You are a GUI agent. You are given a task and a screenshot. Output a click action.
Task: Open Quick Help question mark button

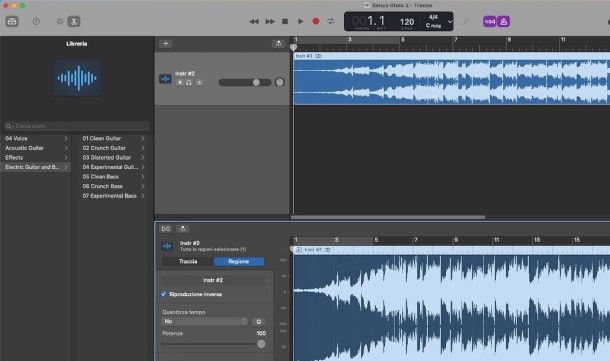[x=36, y=21]
